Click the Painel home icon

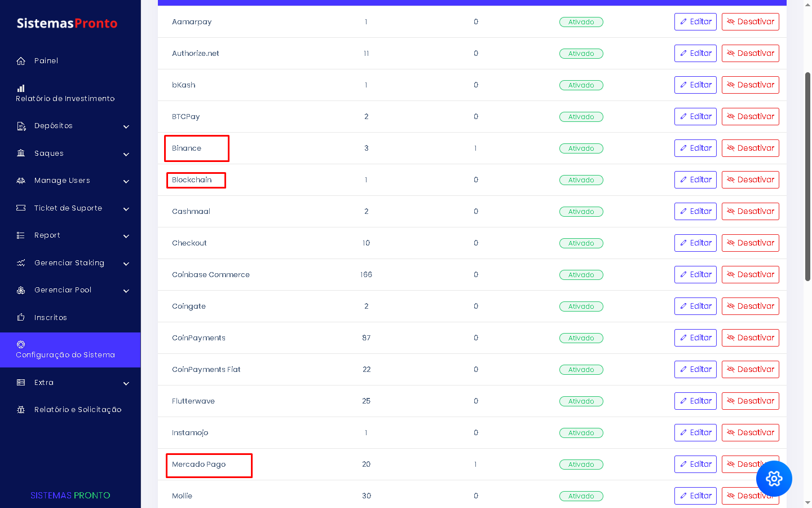click(21, 61)
